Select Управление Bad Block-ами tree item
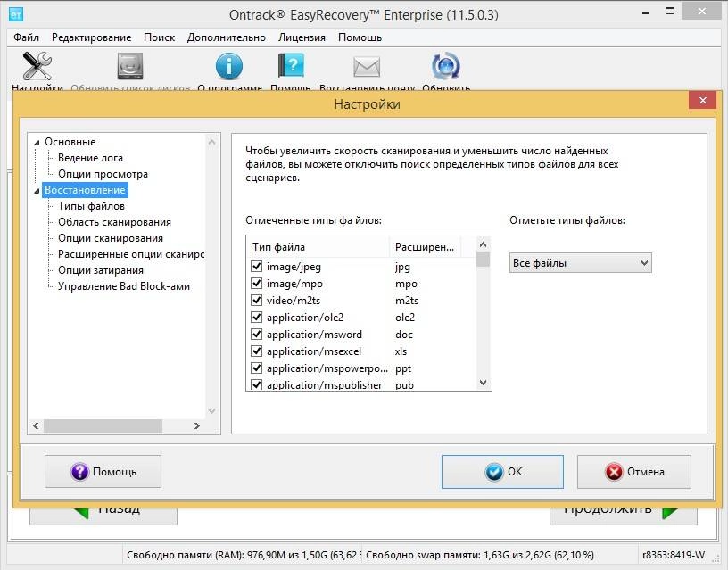Image resolution: width=728 pixels, height=570 pixels. 124,286
